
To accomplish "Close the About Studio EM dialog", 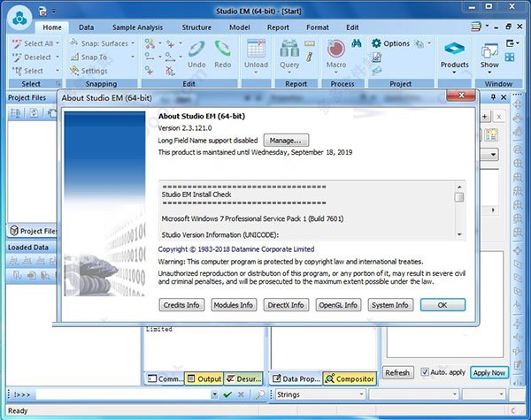I will 461,95.
